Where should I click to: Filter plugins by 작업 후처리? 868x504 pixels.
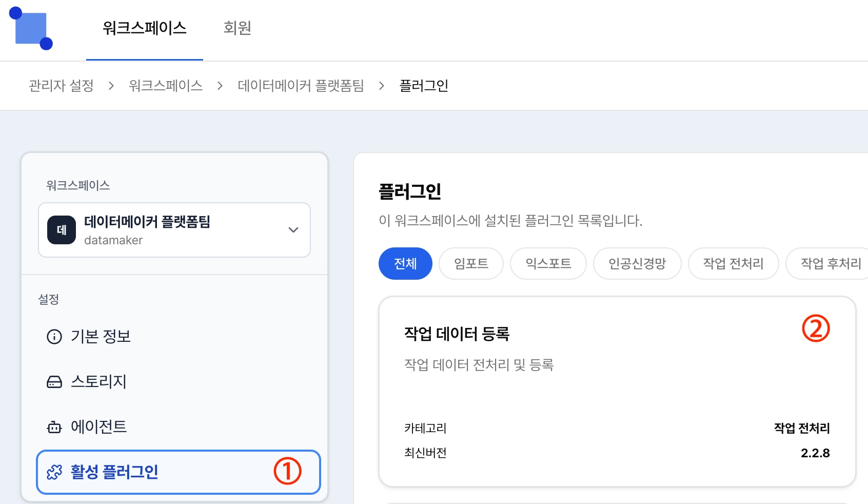[x=827, y=264]
